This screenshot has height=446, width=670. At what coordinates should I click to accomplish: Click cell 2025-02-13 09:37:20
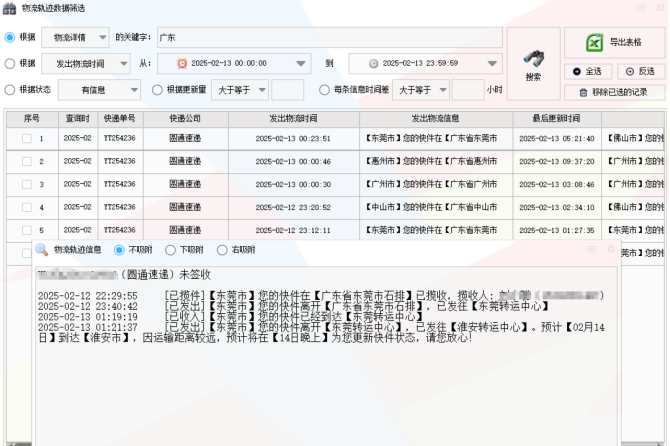click(557, 161)
